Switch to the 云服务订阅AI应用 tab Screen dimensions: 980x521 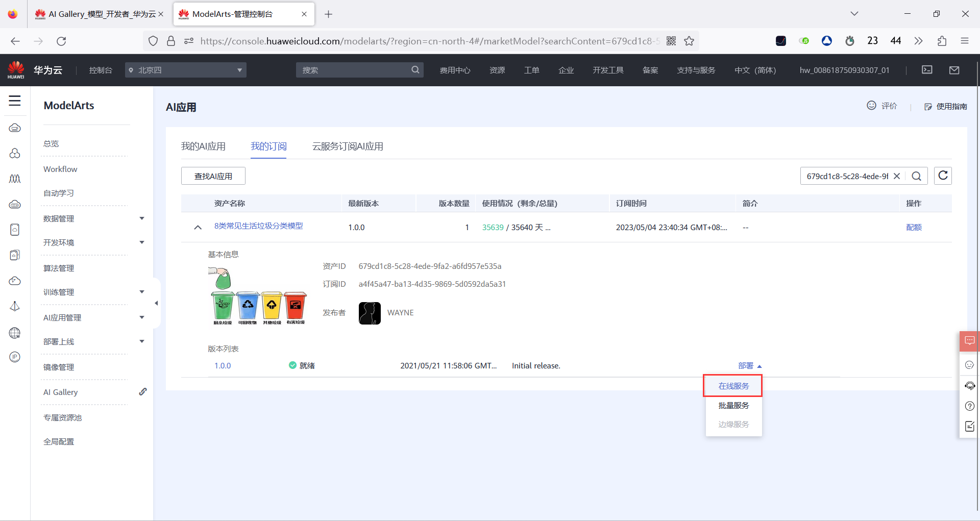pyautogui.click(x=348, y=146)
